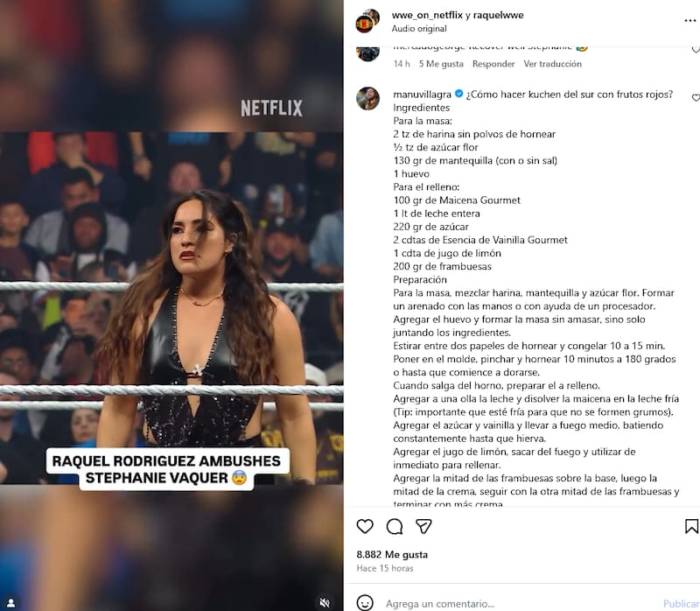Screen dimensions: 700x611
Task: Open comments via the speech bubble icon
Action: [395, 527]
